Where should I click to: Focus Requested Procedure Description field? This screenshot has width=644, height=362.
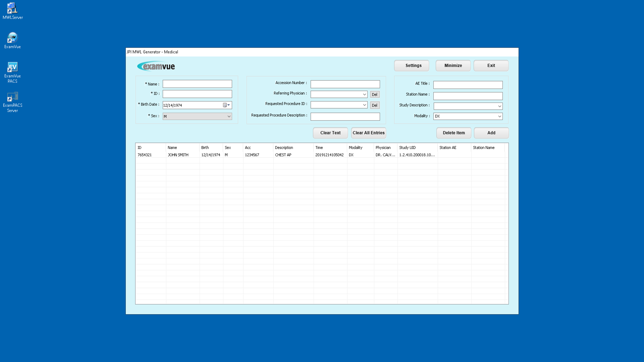[x=345, y=117]
